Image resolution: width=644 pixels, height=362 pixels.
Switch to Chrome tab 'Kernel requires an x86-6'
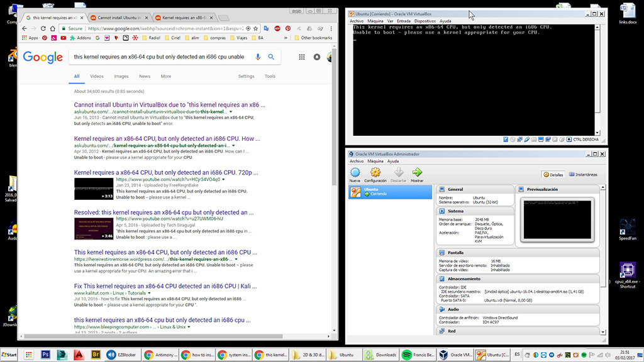[x=184, y=18]
